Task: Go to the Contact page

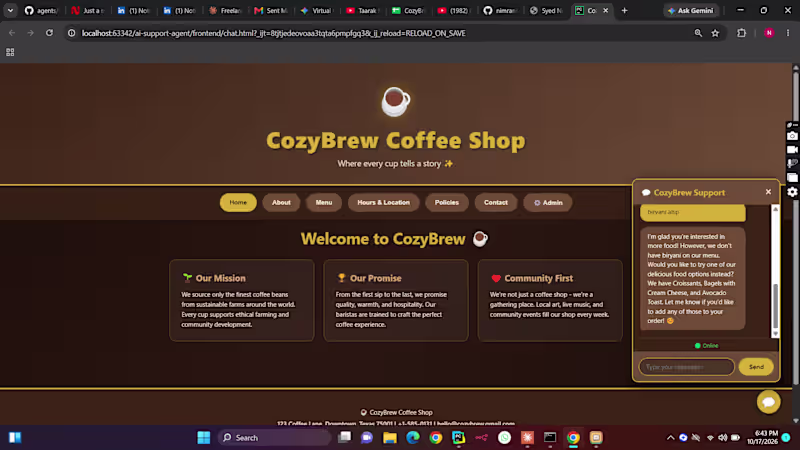Action: (x=495, y=203)
